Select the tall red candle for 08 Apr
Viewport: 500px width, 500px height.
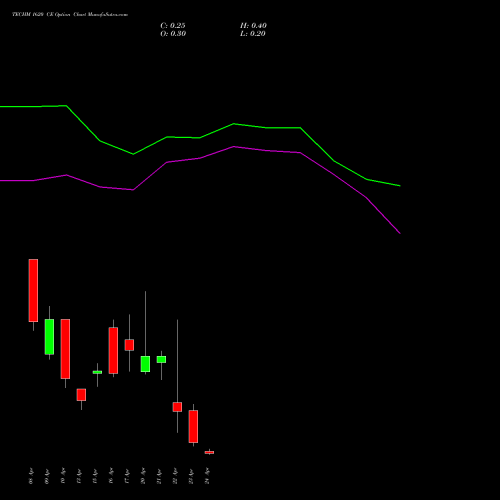point(33,290)
